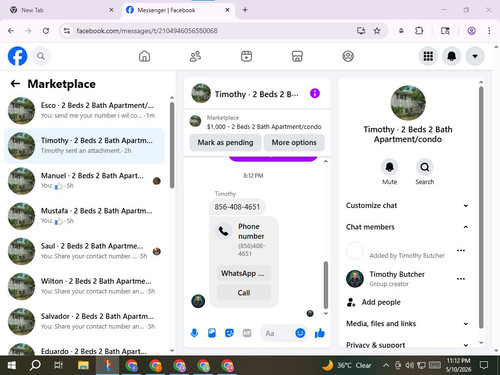Click the WhatsApp button in phone card
The image size is (500, 375).
[x=243, y=273]
